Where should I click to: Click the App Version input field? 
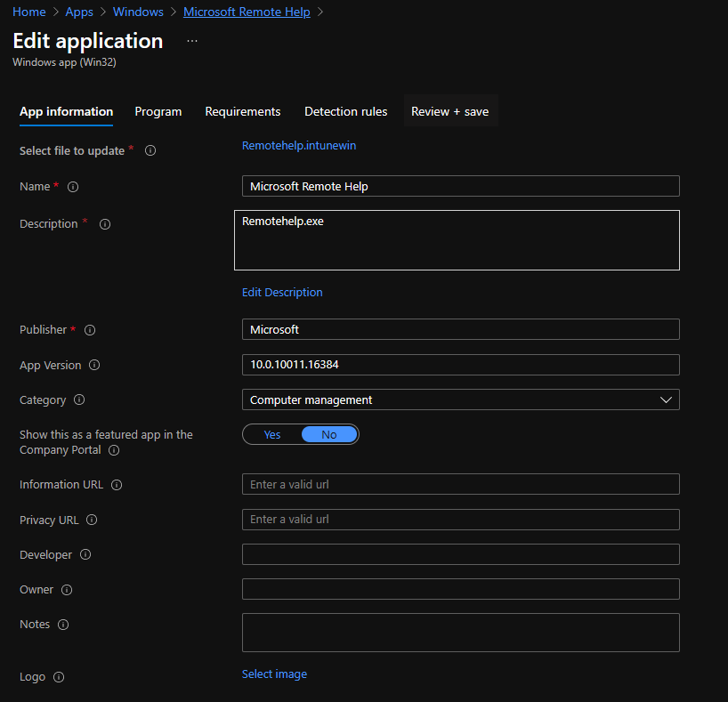(x=461, y=365)
